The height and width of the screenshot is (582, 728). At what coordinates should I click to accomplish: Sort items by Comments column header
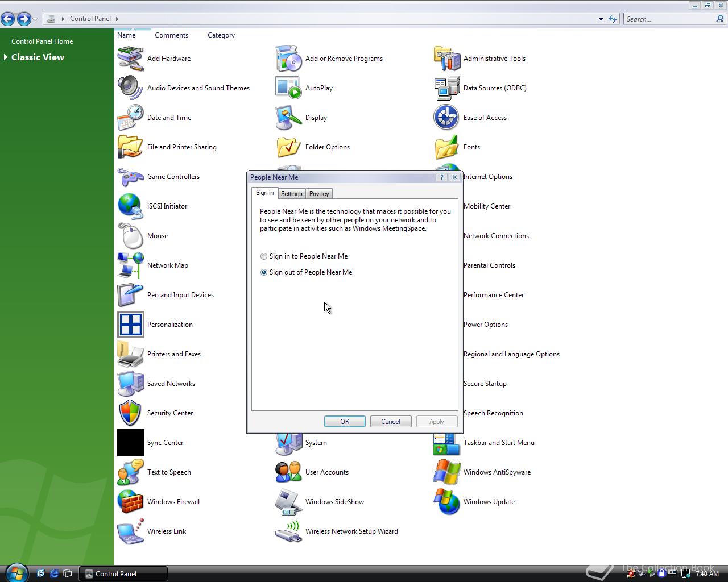[171, 35]
